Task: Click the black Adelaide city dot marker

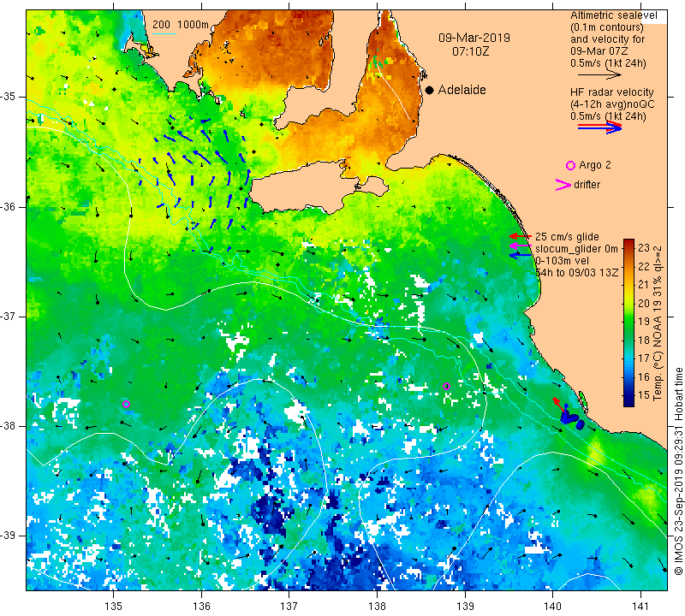Action: 430,90
